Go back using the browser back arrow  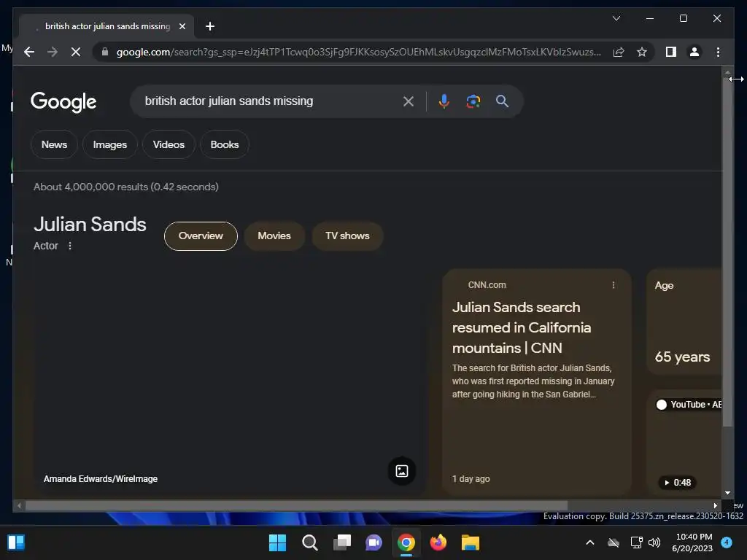click(x=29, y=52)
